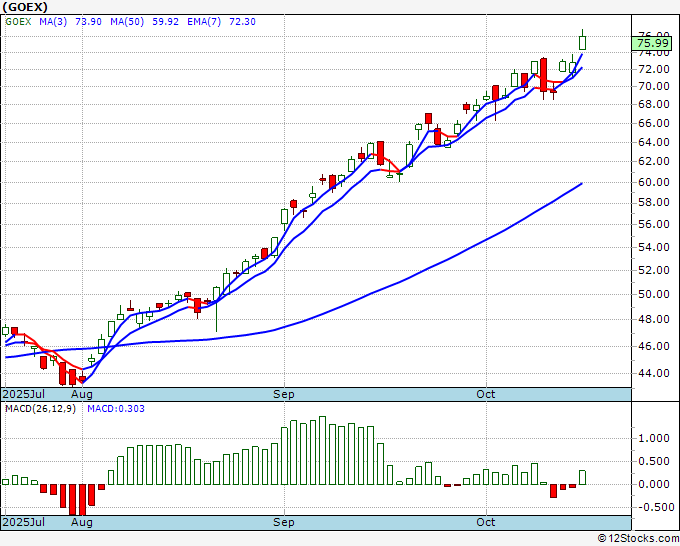
Task: Click the Sep label on price chart axis
Action: pyautogui.click(x=284, y=394)
